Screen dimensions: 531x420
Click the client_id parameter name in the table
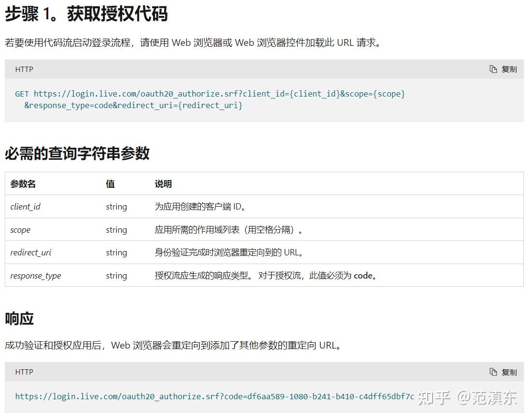tap(25, 206)
